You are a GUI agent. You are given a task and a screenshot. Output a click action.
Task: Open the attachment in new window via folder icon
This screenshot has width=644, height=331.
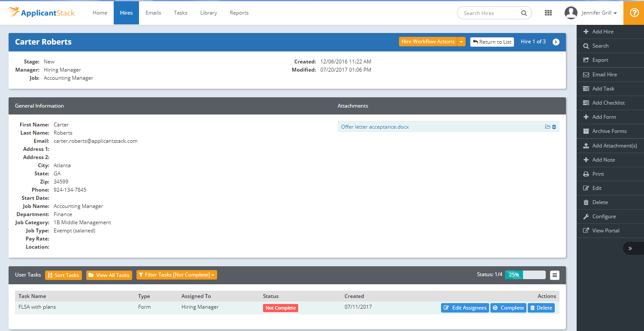click(x=547, y=126)
